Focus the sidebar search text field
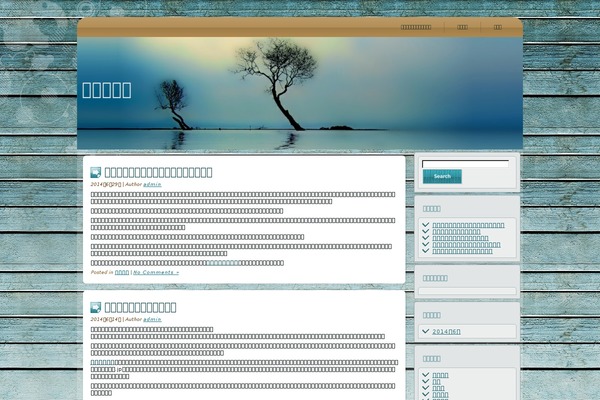The width and height of the screenshot is (600, 400). (x=465, y=164)
